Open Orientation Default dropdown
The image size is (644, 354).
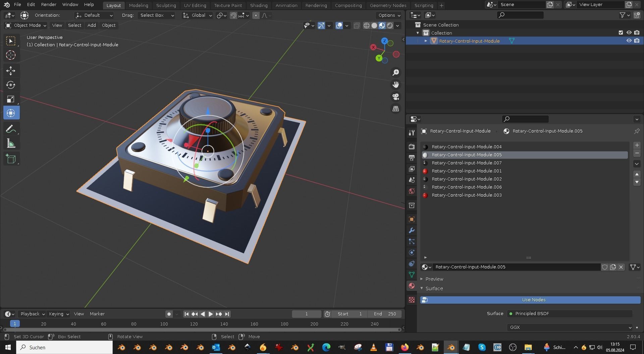point(94,15)
